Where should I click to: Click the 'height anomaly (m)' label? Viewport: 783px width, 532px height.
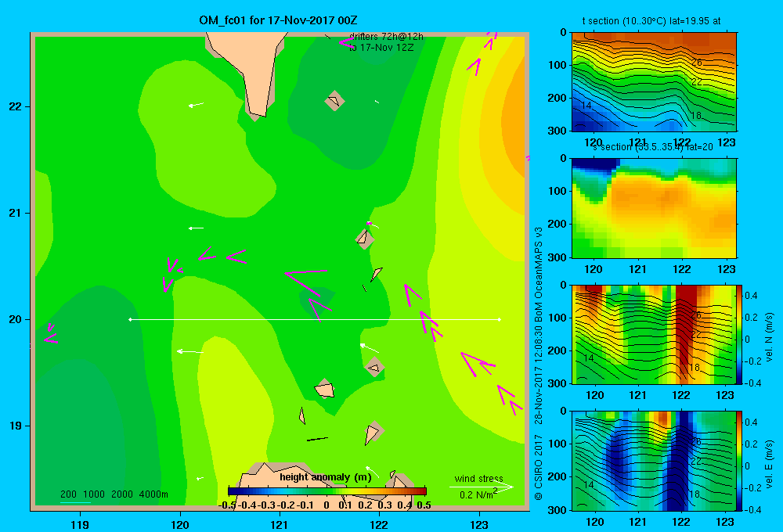click(x=326, y=477)
